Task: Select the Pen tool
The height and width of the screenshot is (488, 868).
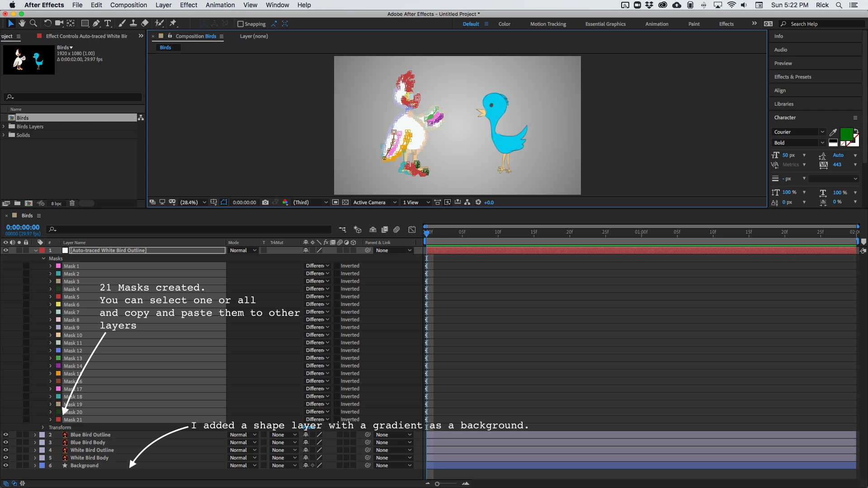Action: pyautogui.click(x=96, y=23)
